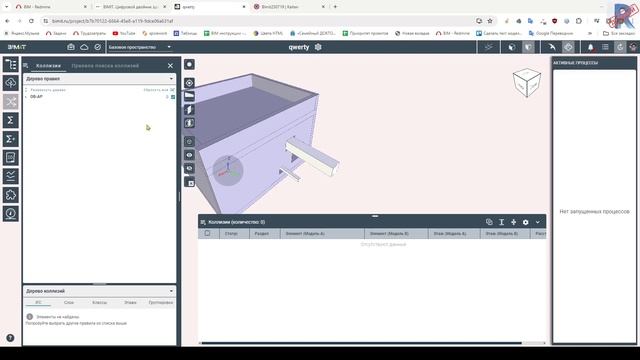Click the drag handle above collisions table
This screenshot has height=360, width=640.
pos(375,216)
